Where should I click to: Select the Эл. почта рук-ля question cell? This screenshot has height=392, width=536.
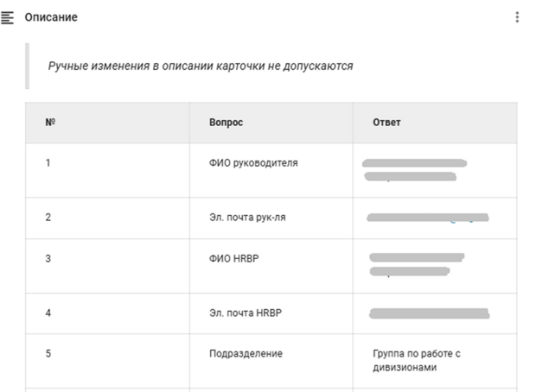pos(271,218)
